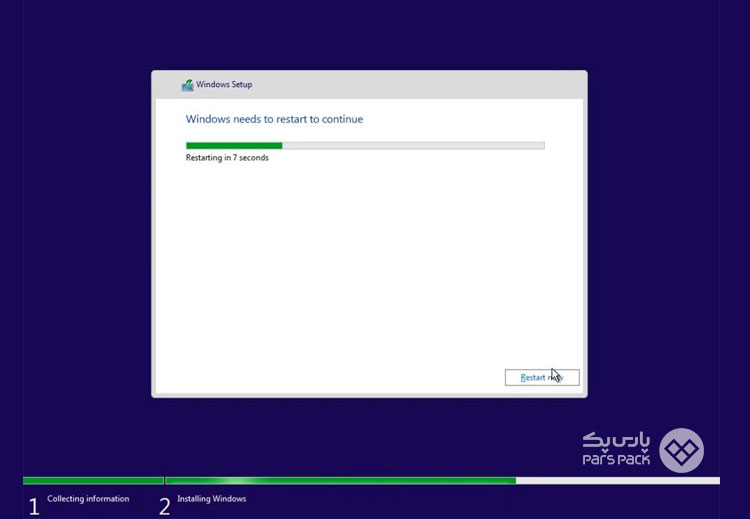
Task: Click the restart countdown progress bar
Action: (x=365, y=145)
